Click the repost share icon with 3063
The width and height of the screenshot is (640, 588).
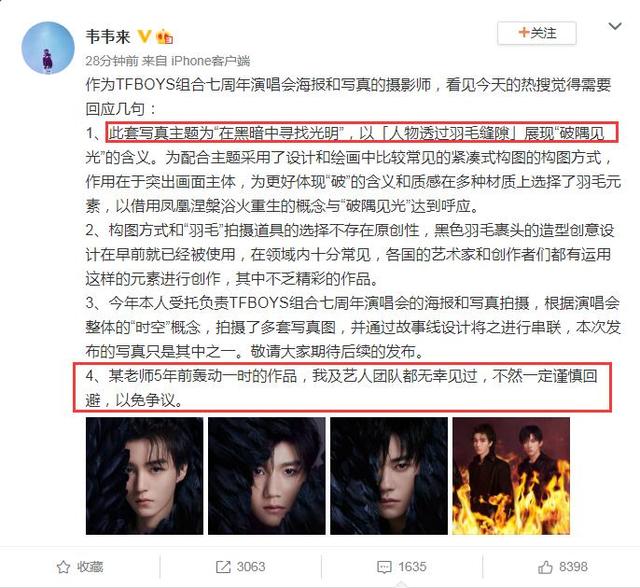coord(223,567)
